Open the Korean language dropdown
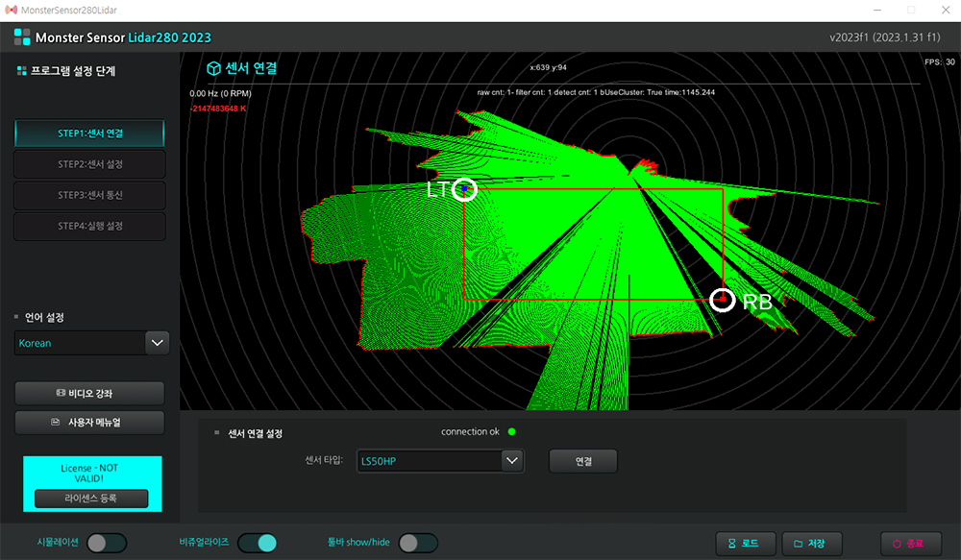 [x=91, y=343]
